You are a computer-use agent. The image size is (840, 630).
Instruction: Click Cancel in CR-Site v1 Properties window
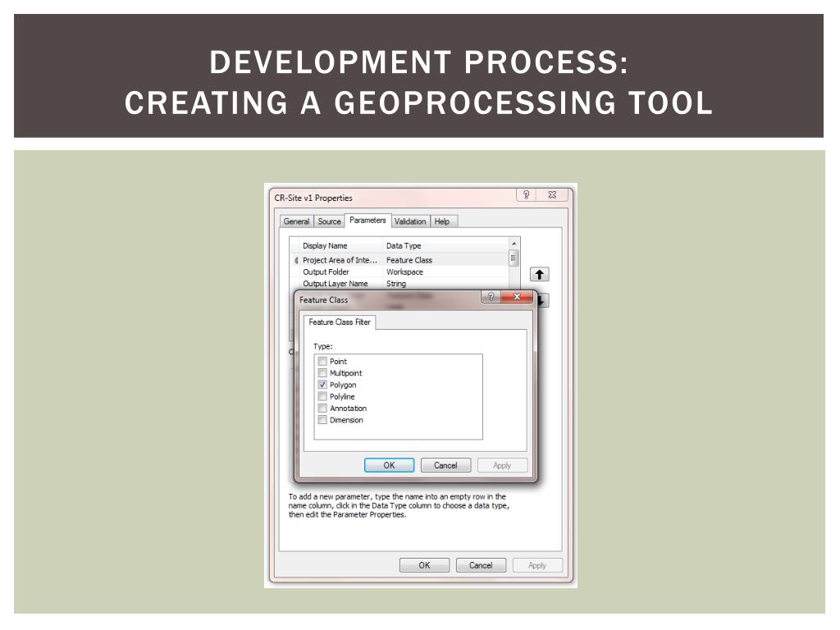coord(481,565)
